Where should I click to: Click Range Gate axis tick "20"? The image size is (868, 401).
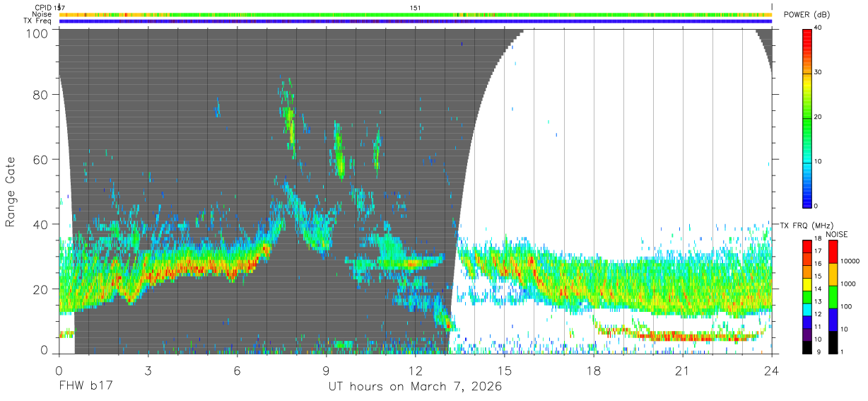coord(42,289)
